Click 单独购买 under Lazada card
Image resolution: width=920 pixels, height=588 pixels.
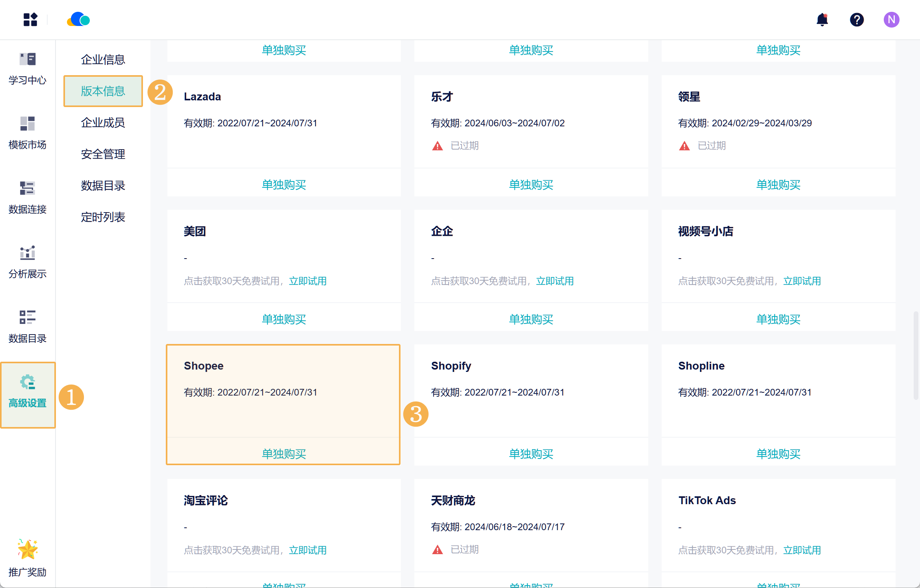click(x=284, y=185)
